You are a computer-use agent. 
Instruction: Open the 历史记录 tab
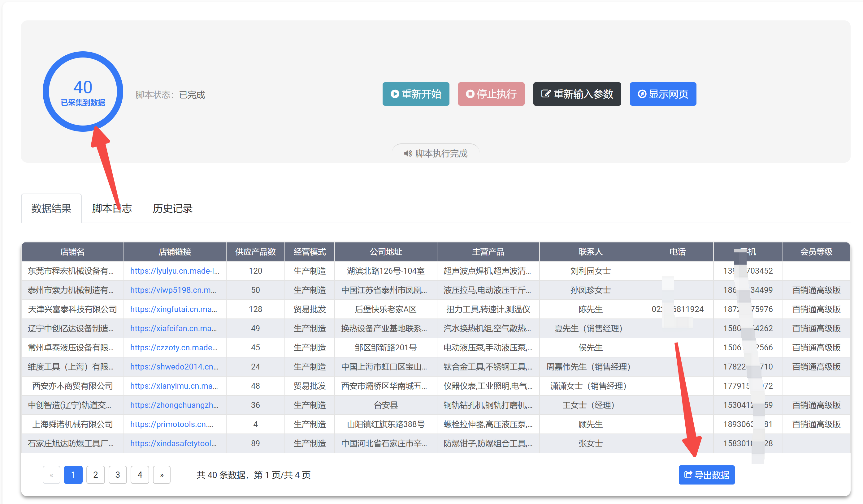click(172, 208)
